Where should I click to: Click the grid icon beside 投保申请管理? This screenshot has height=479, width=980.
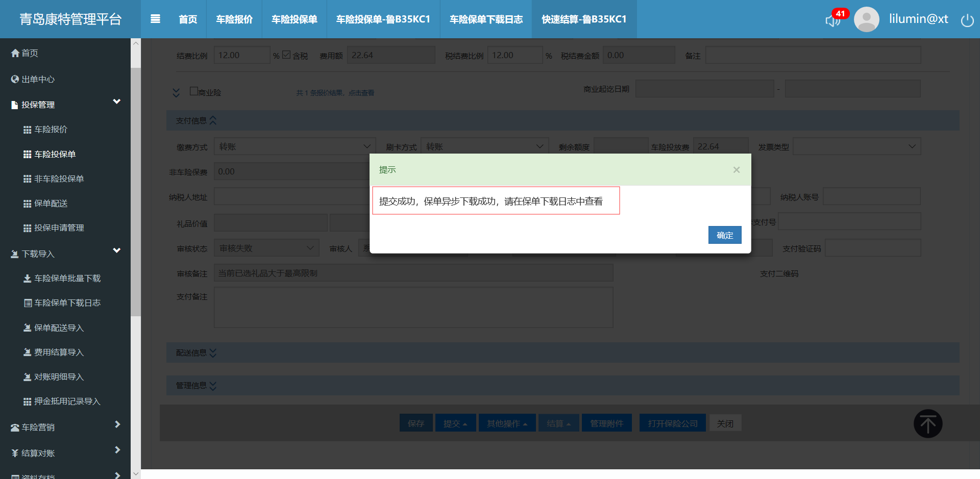click(28, 228)
